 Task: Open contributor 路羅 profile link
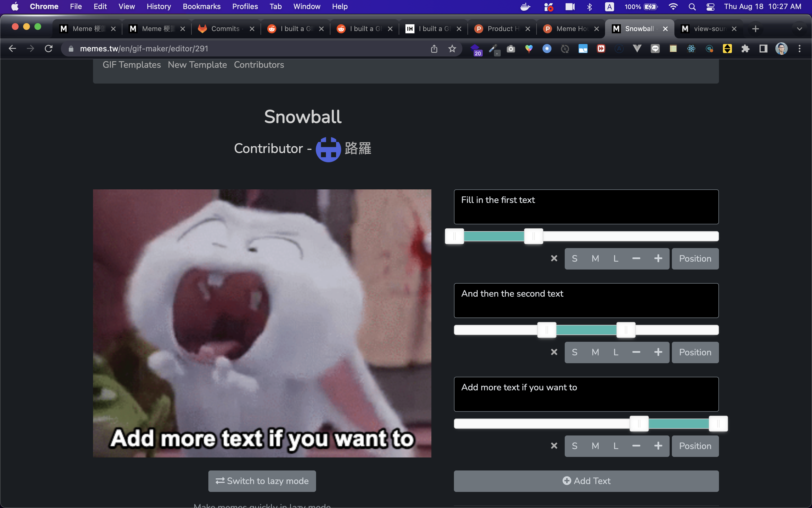coord(358,149)
